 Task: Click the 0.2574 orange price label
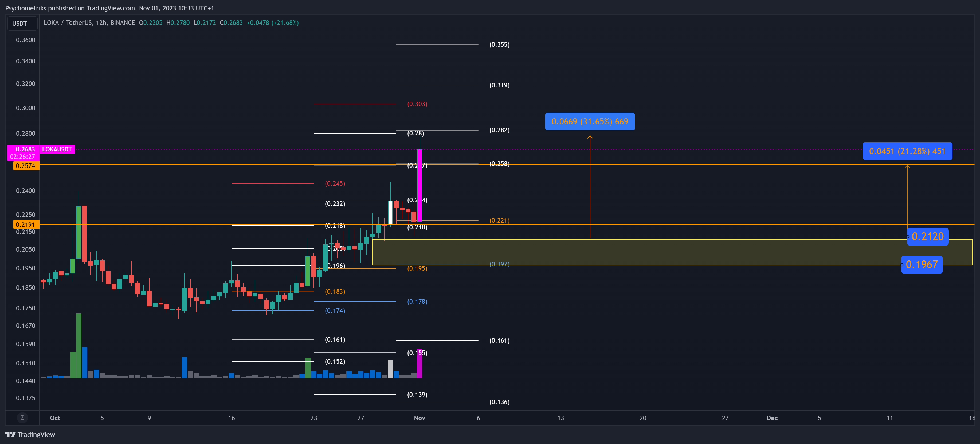pyautogui.click(x=26, y=166)
